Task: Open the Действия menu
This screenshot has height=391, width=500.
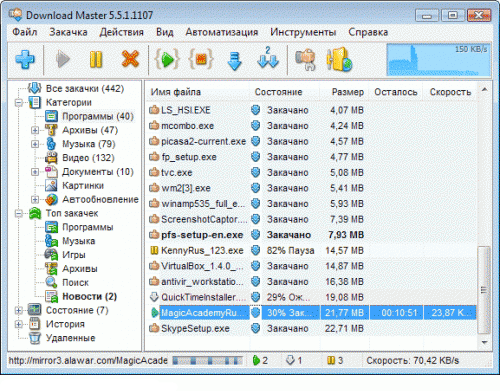Action: click(122, 32)
